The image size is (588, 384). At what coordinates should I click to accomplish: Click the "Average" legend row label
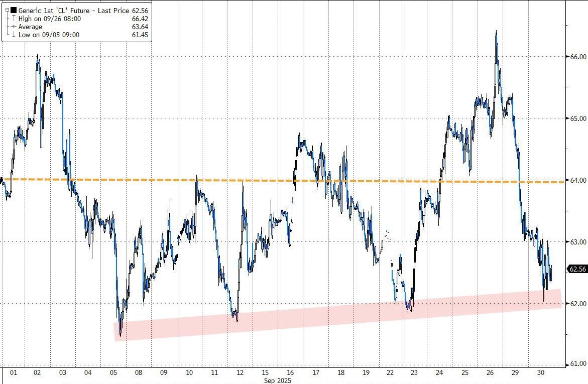tap(30, 27)
